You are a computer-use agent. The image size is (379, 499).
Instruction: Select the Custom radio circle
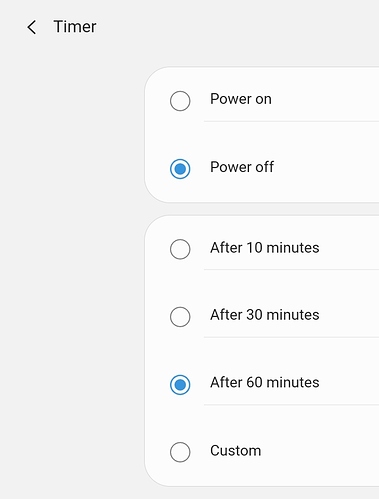point(180,452)
